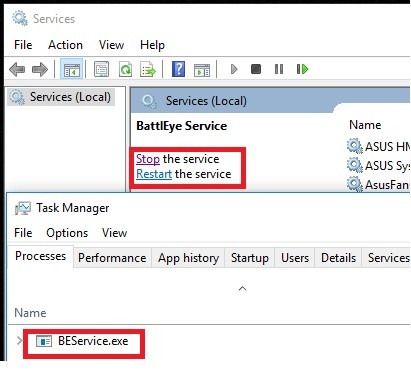
Task: Click Name column header in Task Manager
Action: [x=30, y=313]
